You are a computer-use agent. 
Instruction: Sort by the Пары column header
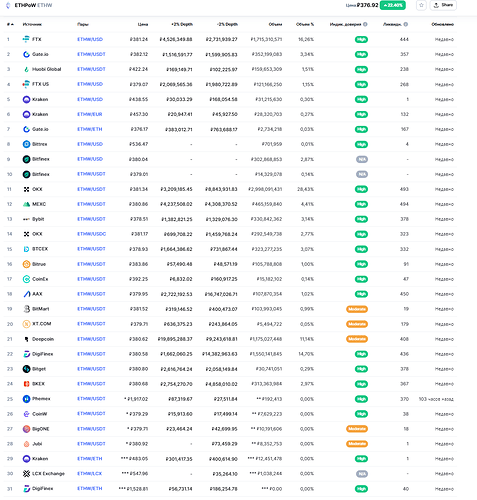[x=83, y=24]
